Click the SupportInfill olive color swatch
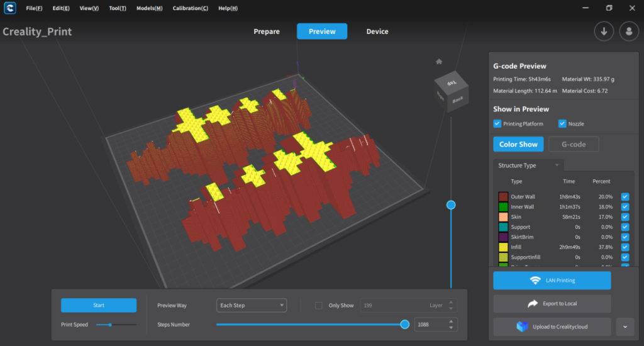The image size is (644, 346). tap(503, 257)
